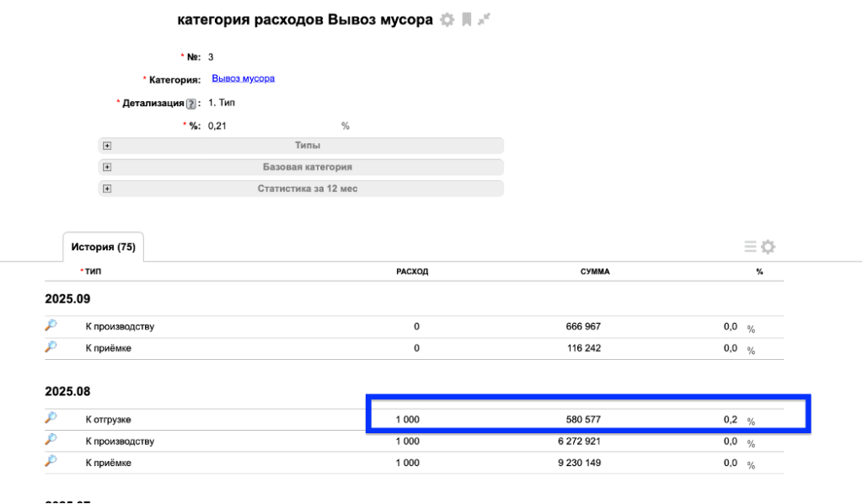Open magnifier for 2025.08 К приёмке row
This screenshot has height=504, width=863.
[x=51, y=462]
